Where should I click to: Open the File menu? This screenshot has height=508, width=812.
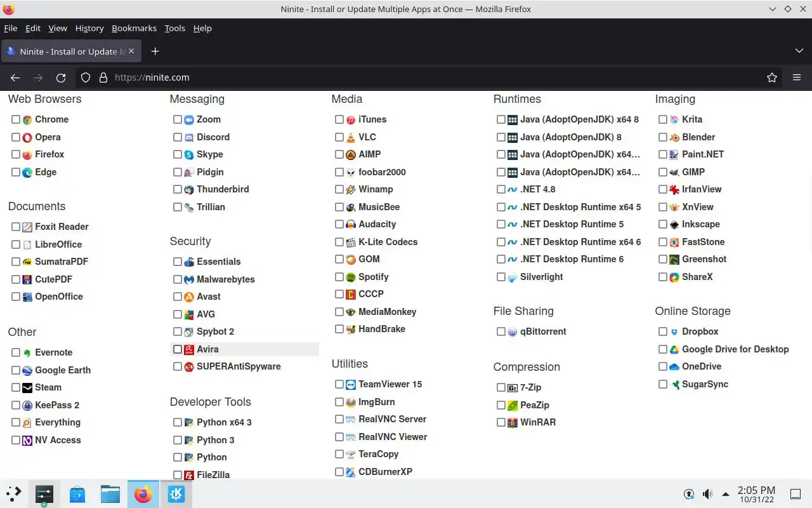click(11, 28)
